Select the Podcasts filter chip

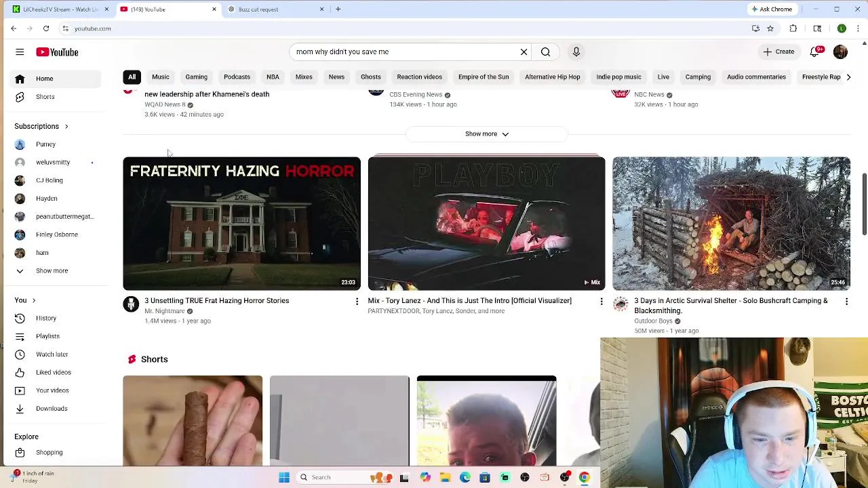coord(237,77)
